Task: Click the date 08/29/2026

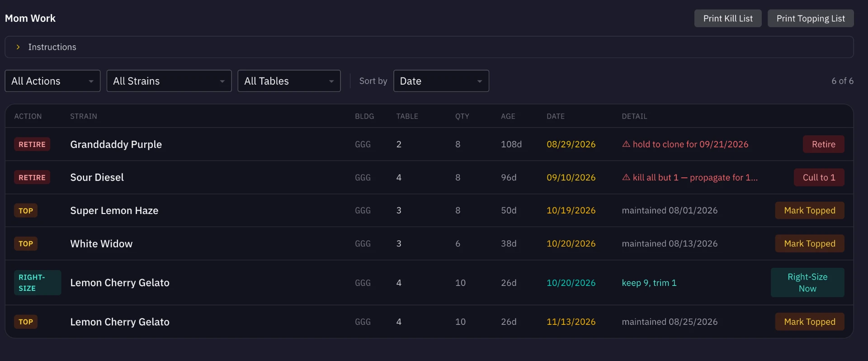Action: 571,144
